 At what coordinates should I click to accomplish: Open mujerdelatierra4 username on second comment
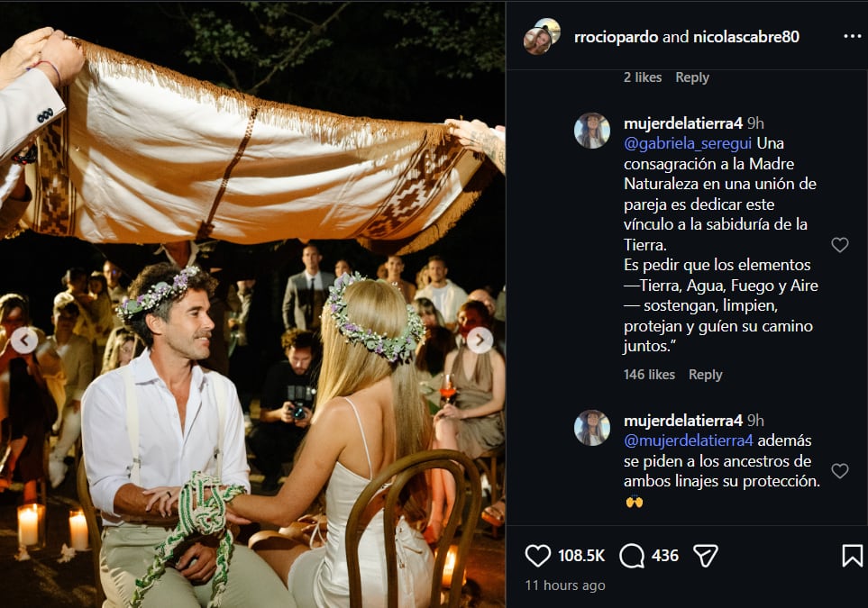point(683,421)
